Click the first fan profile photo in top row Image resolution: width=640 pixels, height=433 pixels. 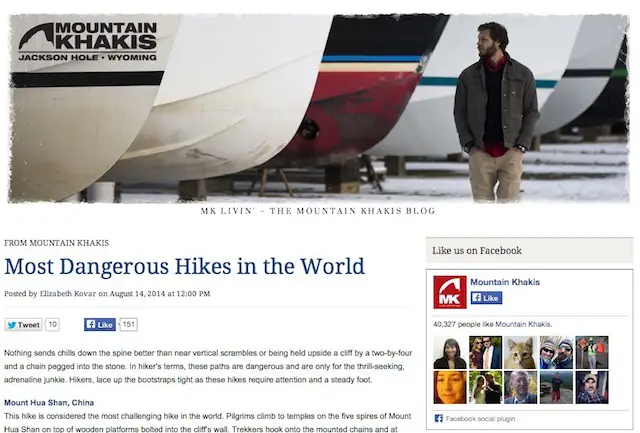click(450, 353)
